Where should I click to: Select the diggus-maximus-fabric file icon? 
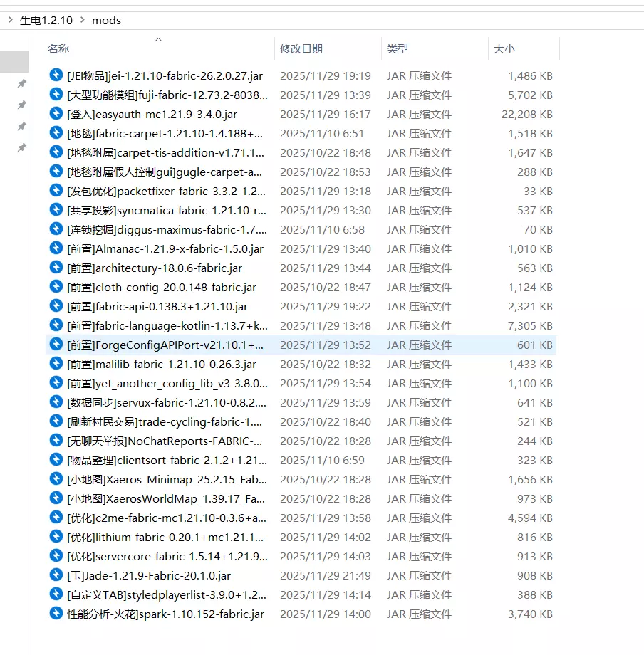(x=56, y=229)
